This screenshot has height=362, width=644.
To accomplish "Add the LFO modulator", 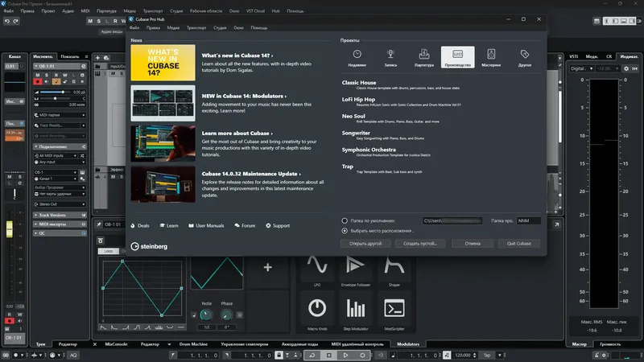I will click(316, 269).
